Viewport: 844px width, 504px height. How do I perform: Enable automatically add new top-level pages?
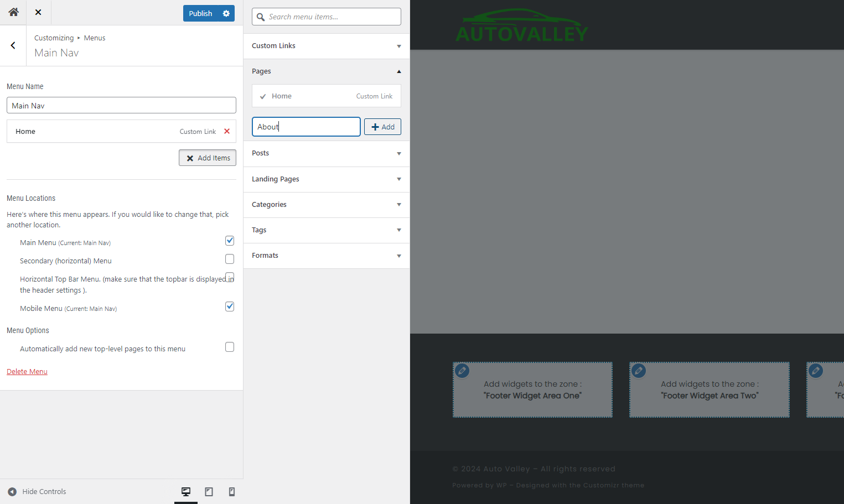coord(230,347)
